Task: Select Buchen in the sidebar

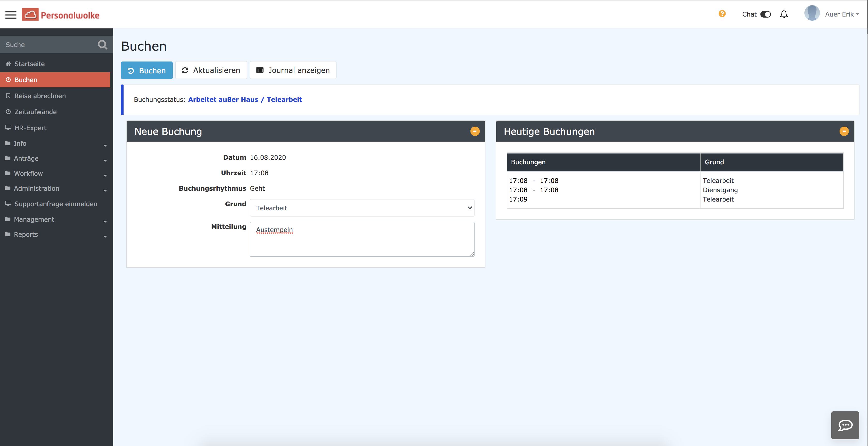Action: click(x=55, y=80)
